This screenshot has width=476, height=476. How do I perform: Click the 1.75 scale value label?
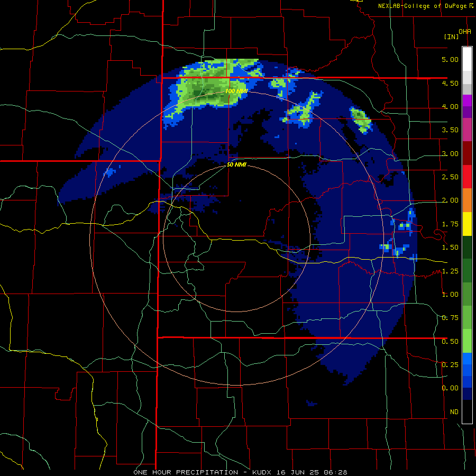(x=450, y=224)
